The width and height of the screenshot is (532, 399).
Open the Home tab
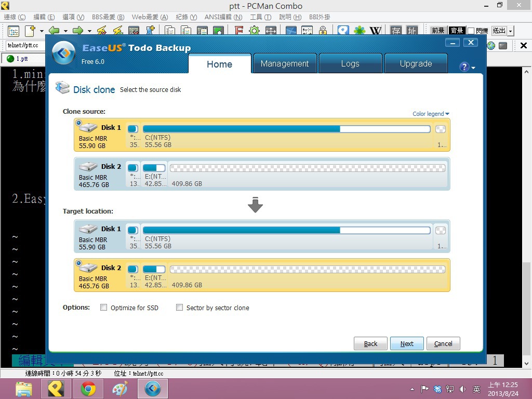pos(220,64)
